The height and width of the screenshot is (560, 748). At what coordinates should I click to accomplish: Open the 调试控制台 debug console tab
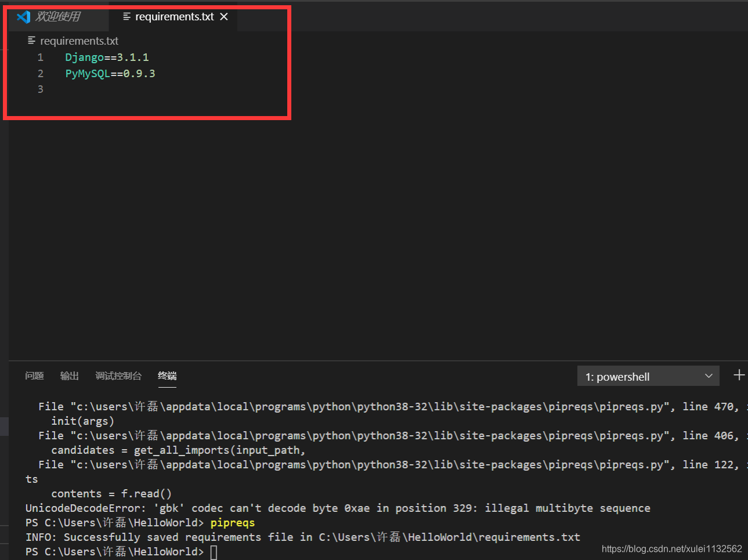tap(118, 376)
